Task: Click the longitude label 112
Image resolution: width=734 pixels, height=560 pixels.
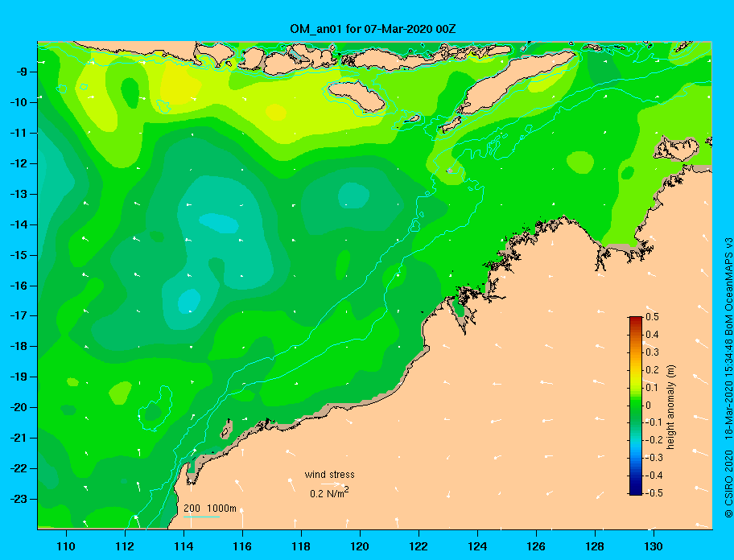Action: point(125,546)
